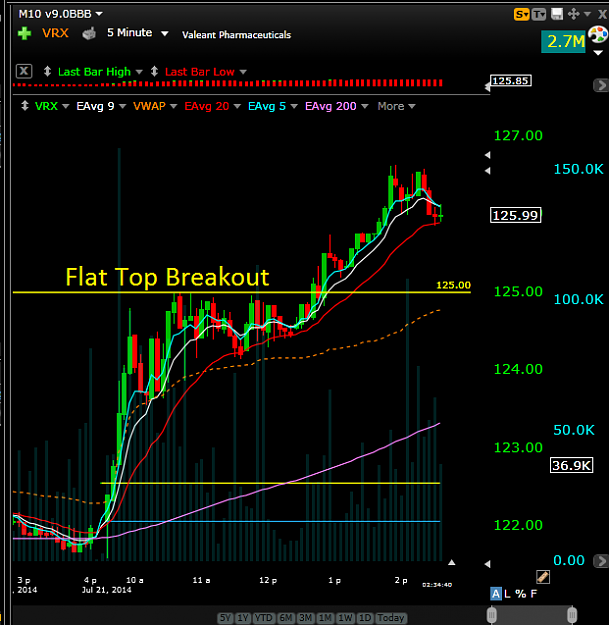609x625 pixels.
Task: Click the VRX ticker symbol field
Action: [55, 33]
